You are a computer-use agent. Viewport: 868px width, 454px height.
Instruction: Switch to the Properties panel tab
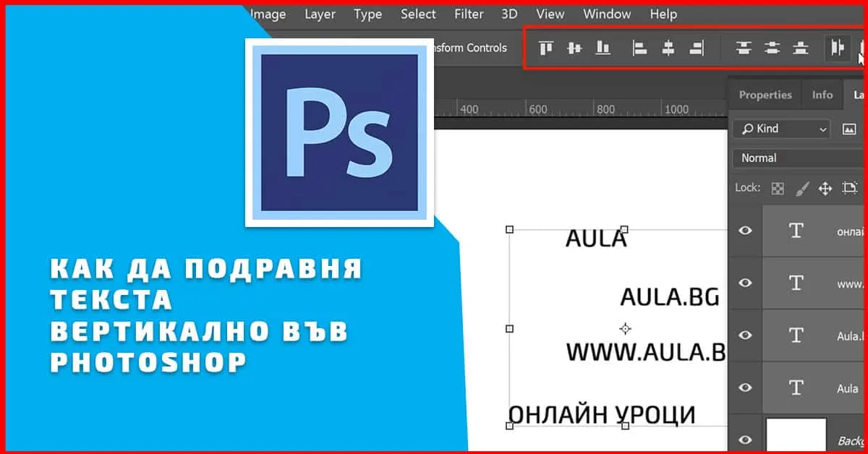pos(765,95)
